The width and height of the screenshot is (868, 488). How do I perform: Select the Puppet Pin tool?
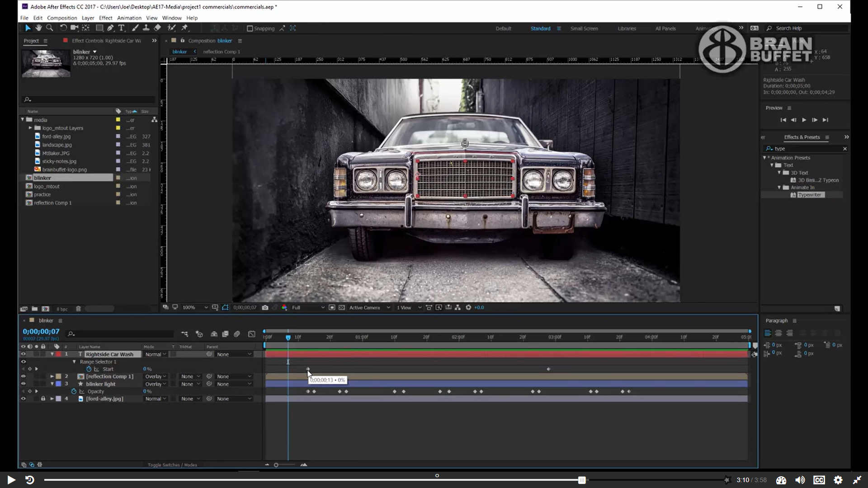(185, 28)
